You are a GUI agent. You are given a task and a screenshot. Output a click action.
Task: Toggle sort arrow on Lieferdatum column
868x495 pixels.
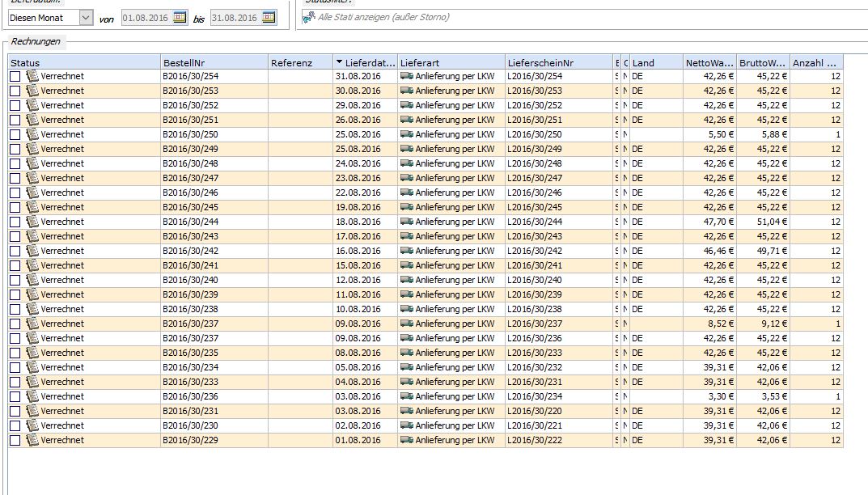coord(339,62)
